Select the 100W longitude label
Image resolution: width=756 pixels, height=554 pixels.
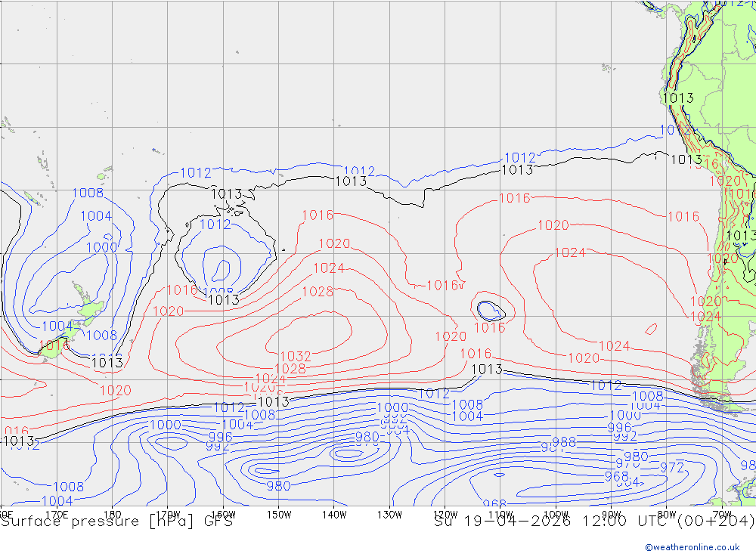click(x=556, y=515)
